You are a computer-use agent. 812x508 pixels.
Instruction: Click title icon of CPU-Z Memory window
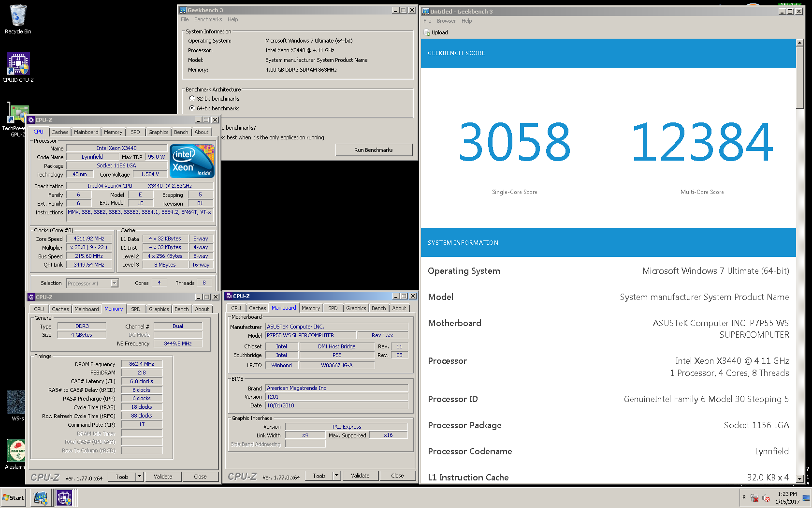[31, 297]
